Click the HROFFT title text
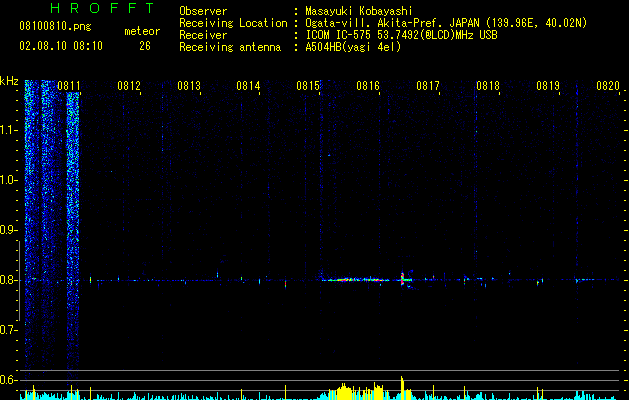The image size is (629, 400). (102, 8)
